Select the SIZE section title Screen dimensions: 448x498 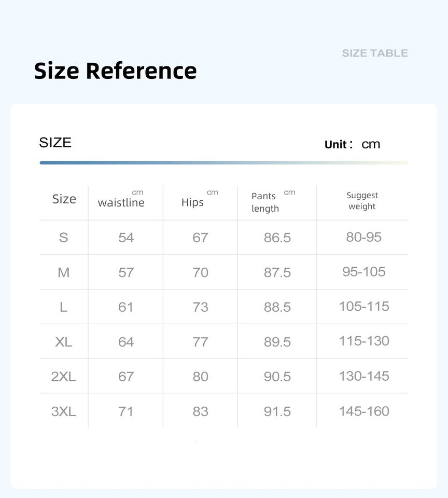(55, 143)
